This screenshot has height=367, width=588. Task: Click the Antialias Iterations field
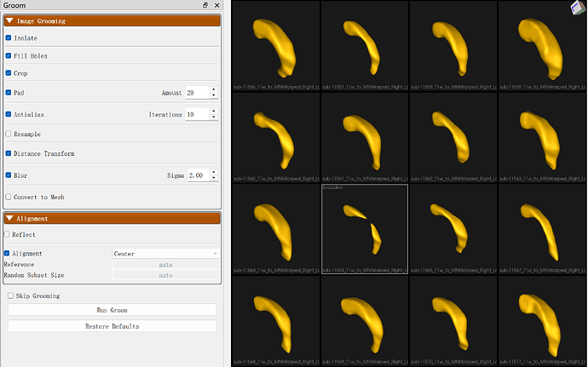(x=198, y=114)
